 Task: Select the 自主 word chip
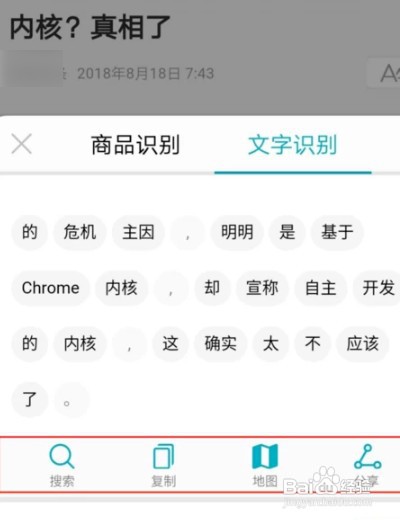pos(320,288)
